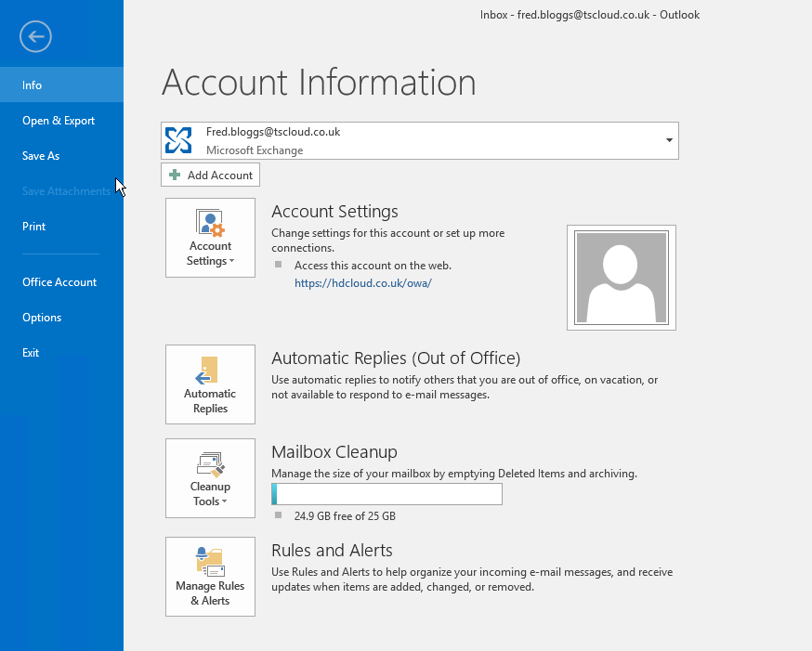The width and height of the screenshot is (812, 651).
Task: Open the Cleanup Tools menu
Action: click(x=210, y=478)
